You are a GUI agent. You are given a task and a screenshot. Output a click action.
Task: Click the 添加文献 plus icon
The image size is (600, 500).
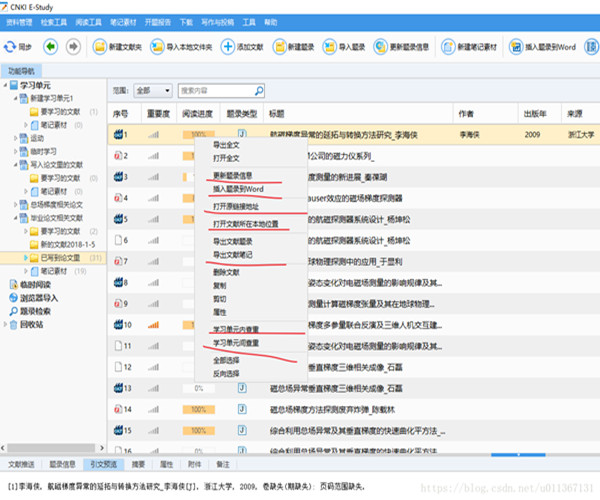coord(229,47)
